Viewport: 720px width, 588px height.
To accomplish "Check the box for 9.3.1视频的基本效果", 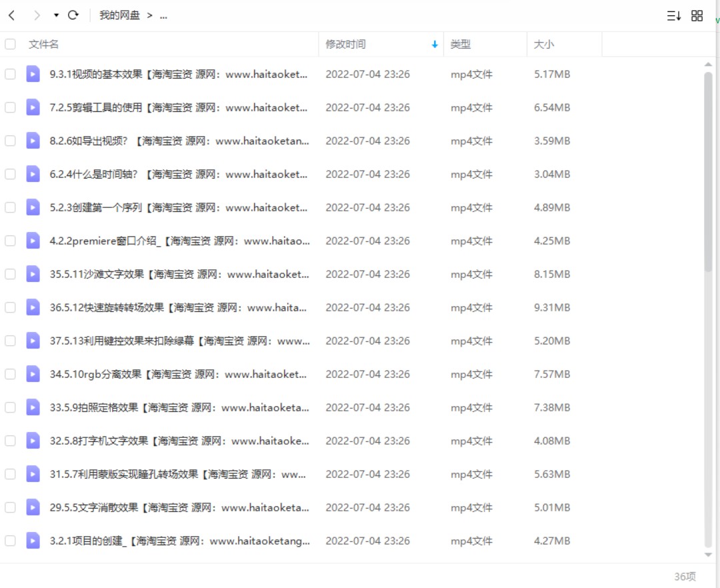I will pyautogui.click(x=10, y=74).
